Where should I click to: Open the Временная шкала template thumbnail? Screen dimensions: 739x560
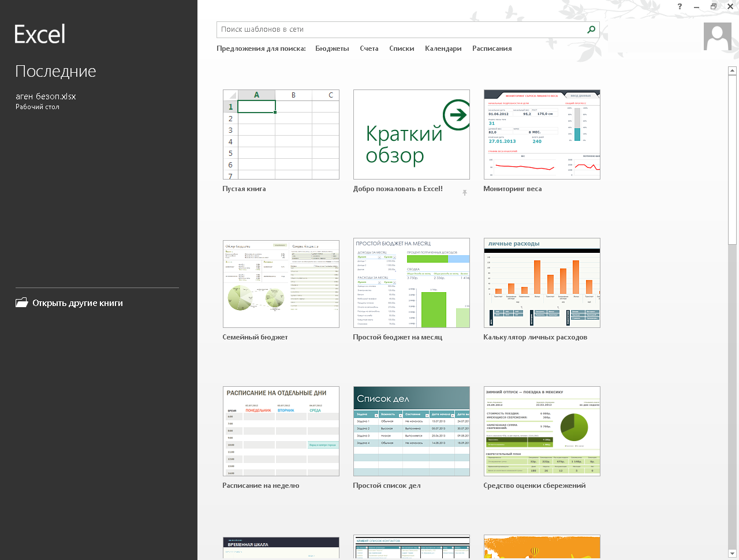click(x=281, y=547)
